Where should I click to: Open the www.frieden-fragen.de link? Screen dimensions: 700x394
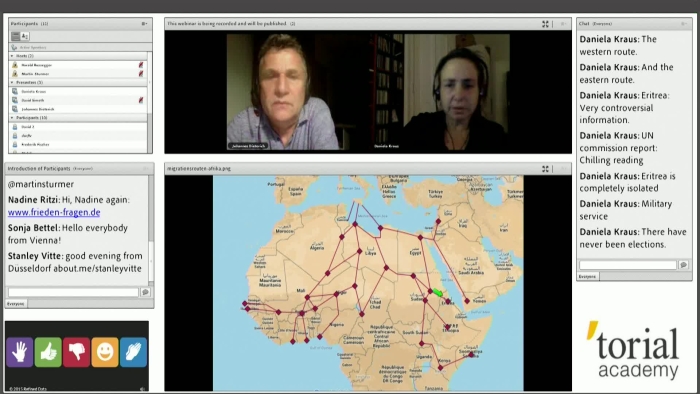click(54, 212)
